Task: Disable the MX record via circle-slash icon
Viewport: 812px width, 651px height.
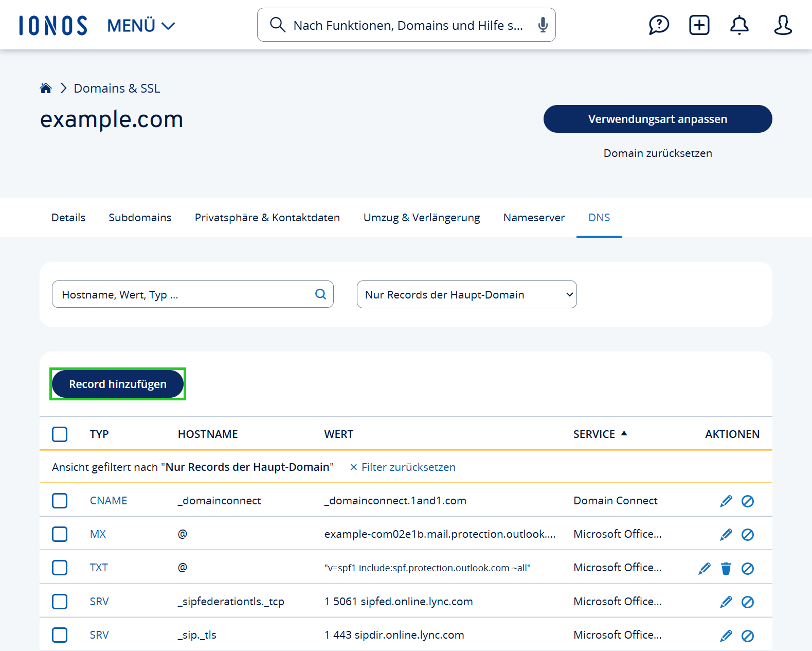Action: [748, 534]
